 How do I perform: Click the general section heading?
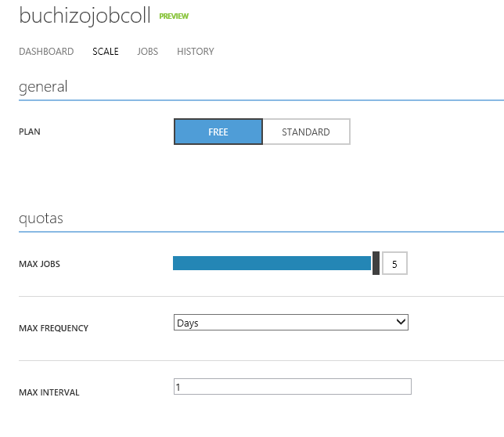43,87
